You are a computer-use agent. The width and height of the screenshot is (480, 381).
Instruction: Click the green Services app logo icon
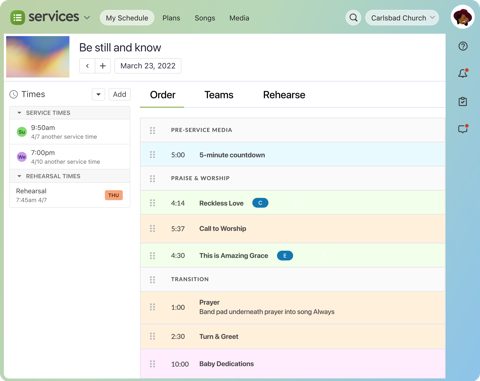pos(17,17)
